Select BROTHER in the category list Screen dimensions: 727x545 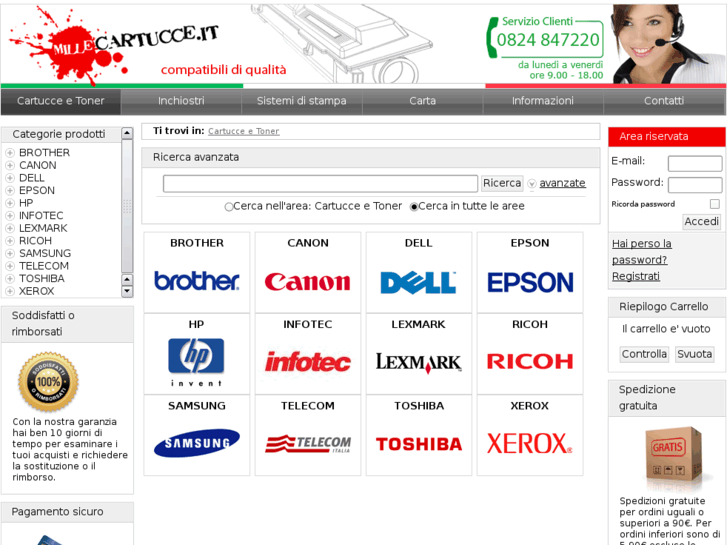(x=45, y=153)
